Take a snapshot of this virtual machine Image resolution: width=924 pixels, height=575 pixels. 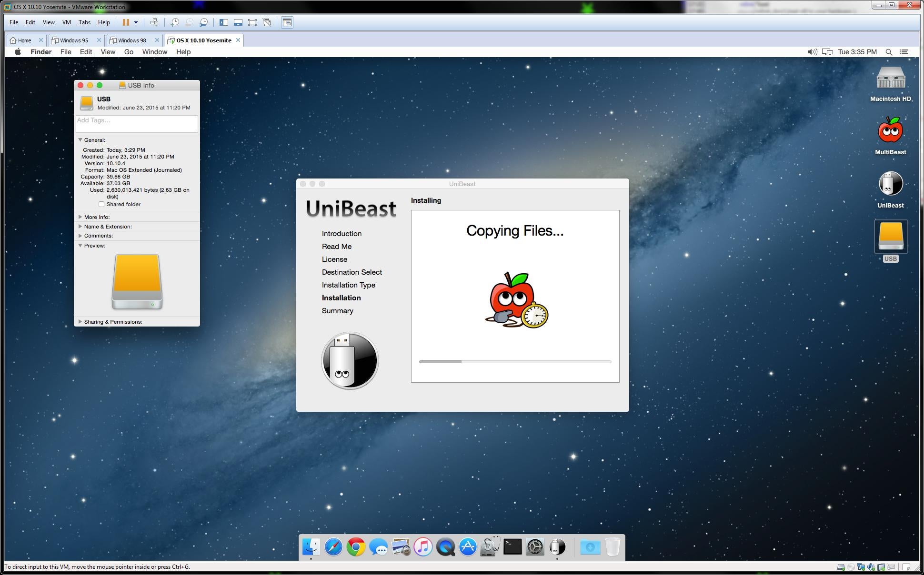click(x=175, y=22)
